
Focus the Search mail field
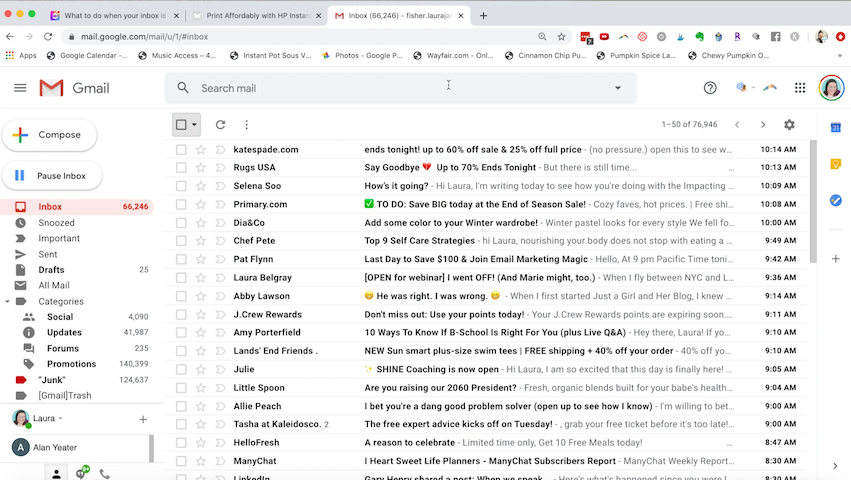coord(402,88)
